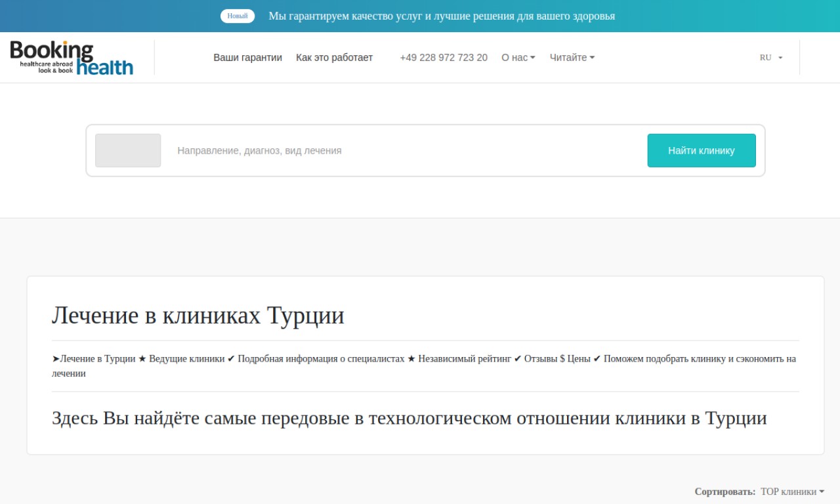
Task: Open the RU language selector
Action: [x=771, y=58]
